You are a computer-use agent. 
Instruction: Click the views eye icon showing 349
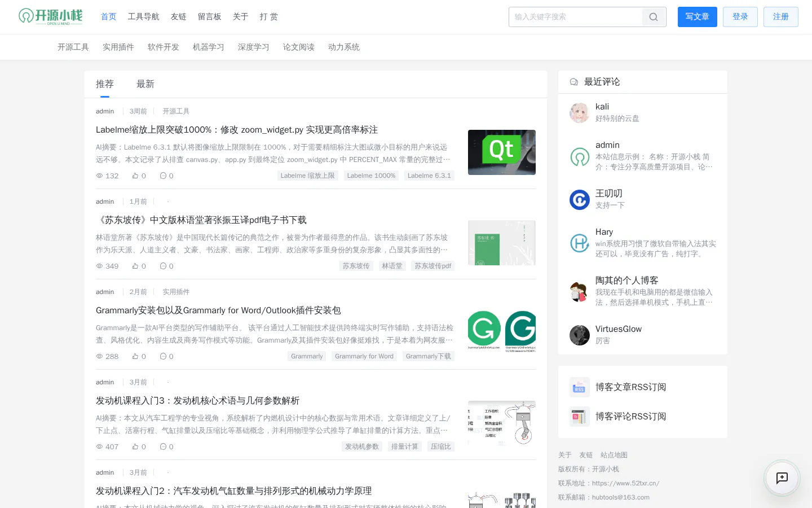click(x=99, y=266)
